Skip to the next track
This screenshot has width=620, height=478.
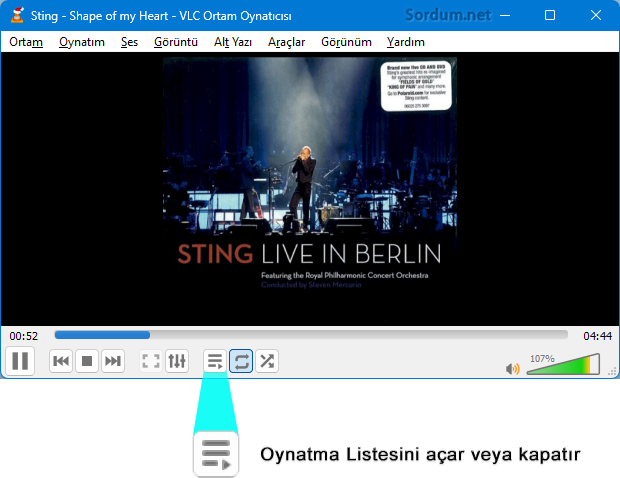pos(113,361)
